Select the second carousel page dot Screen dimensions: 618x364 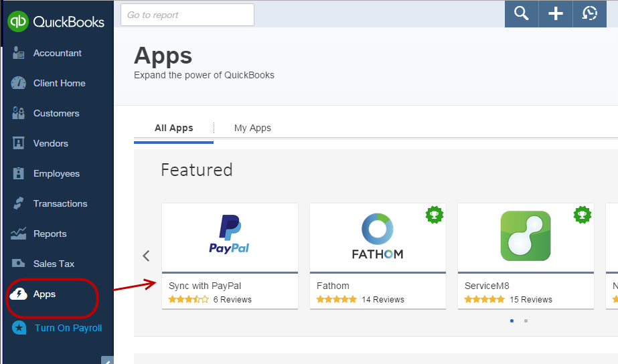pyautogui.click(x=526, y=321)
